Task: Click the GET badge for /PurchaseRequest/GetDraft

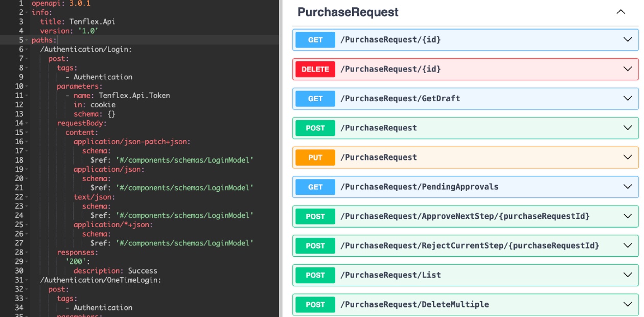Action: 315,99
